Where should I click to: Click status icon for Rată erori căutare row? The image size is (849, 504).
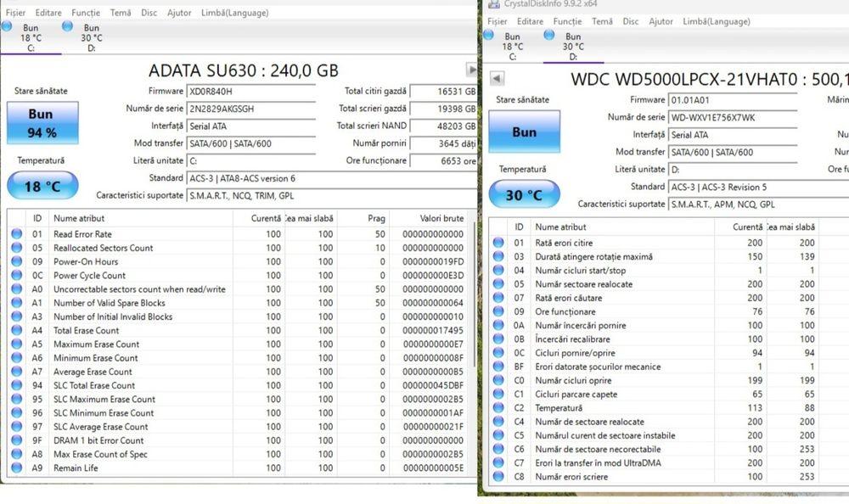tap(498, 298)
